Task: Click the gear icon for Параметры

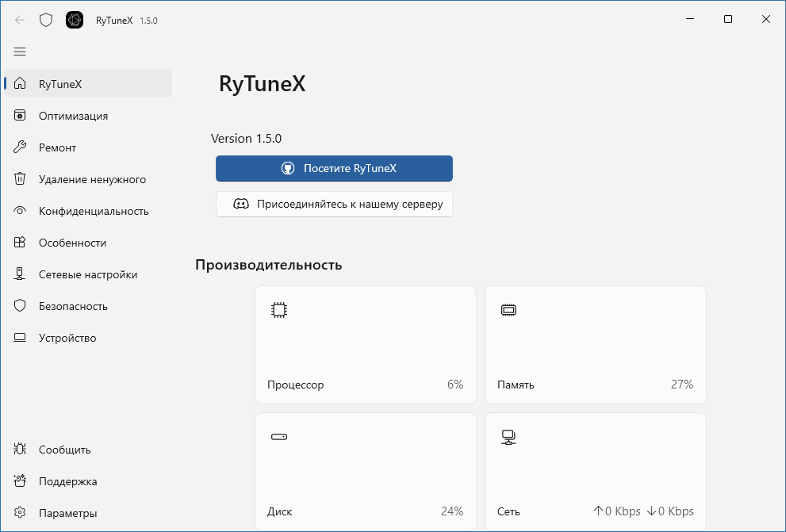Action: click(x=21, y=513)
